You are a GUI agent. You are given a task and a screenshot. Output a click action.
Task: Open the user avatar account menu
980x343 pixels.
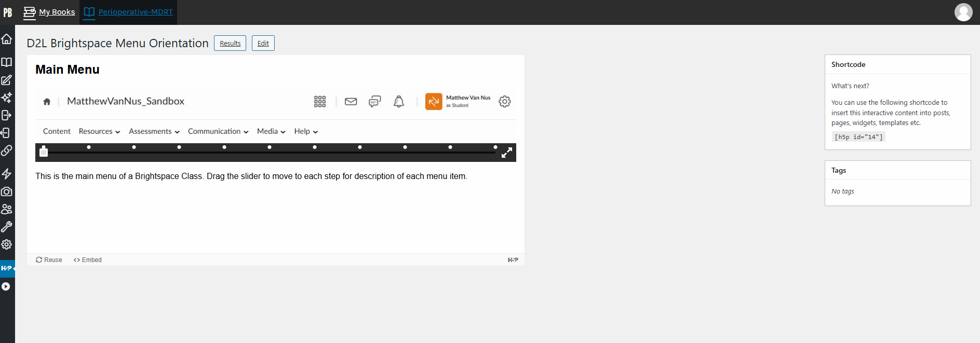[x=963, y=12]
